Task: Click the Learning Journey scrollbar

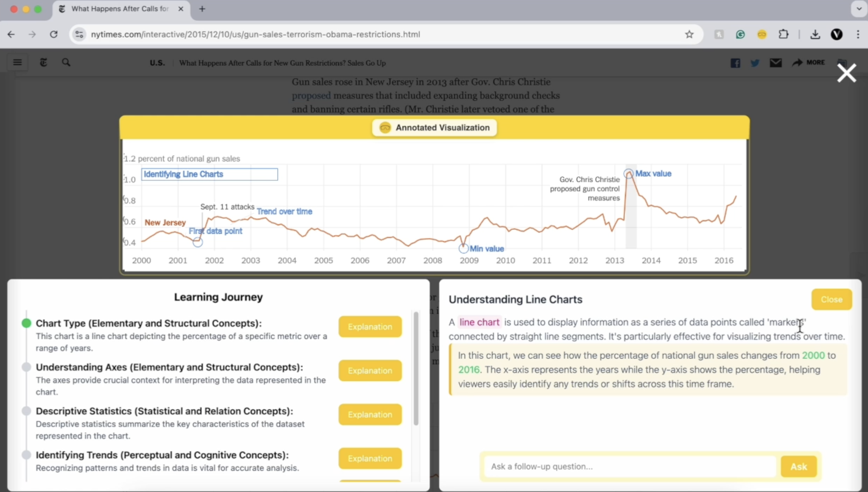Action: pyautogui.click(x=416, y=368)
